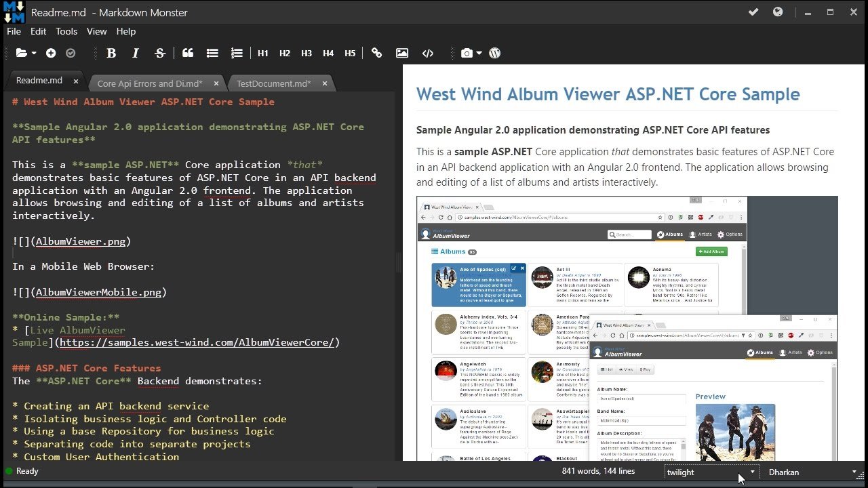
Task: Open the Dharkan preview theme dropdown
Action: click(812, 472)
